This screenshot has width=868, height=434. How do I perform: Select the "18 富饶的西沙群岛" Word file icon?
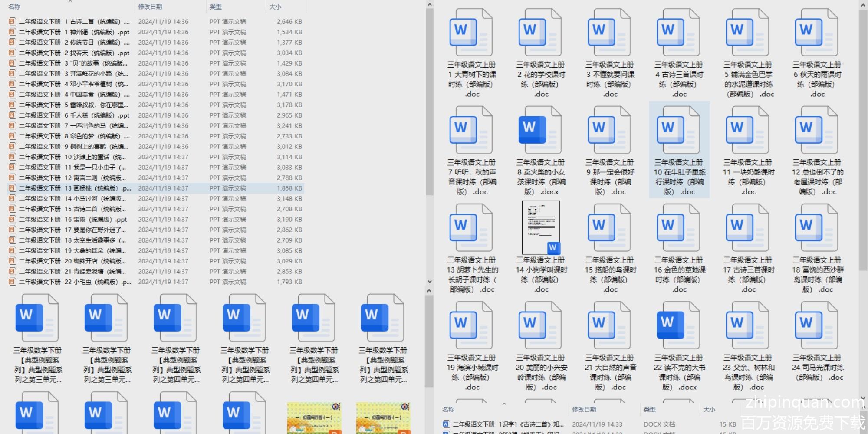tap(816, 228)
